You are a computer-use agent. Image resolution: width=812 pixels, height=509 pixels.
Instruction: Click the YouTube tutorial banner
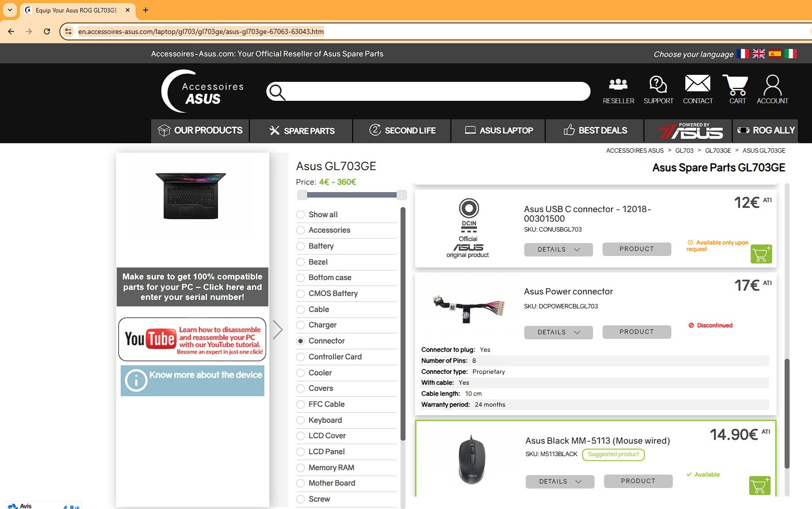click(x=192, y=339)
